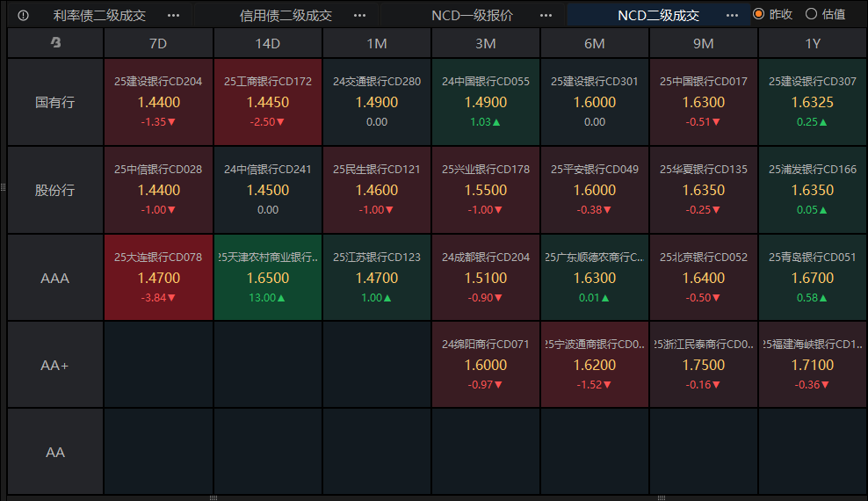Select the 国有行 row header
This screenshot has height=501, width=868.
(55, 102)
